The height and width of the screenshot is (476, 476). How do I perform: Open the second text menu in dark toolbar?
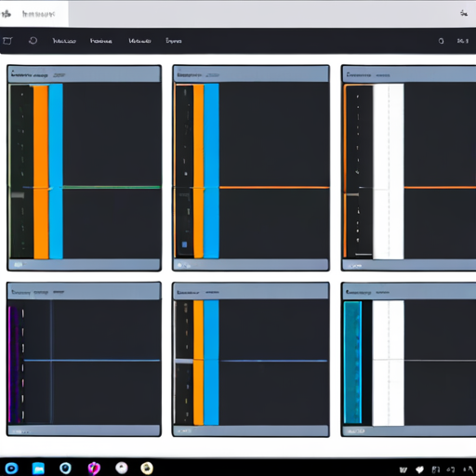pos(101,41)
